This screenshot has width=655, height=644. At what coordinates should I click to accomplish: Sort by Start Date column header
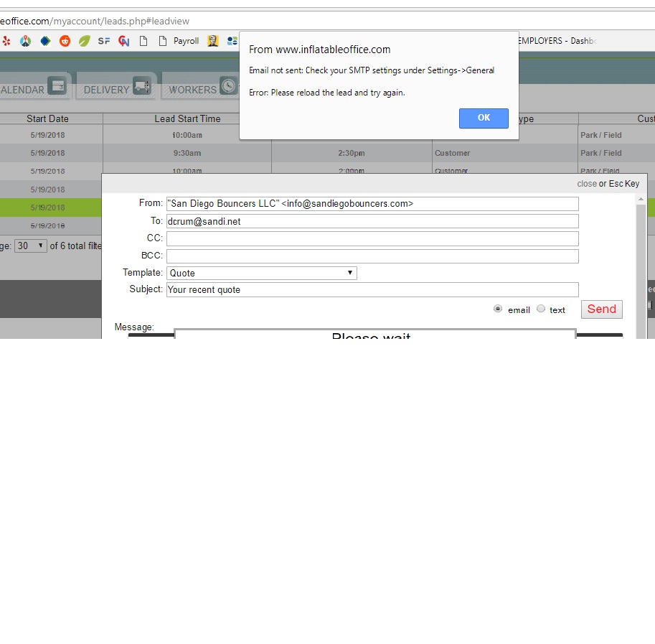click(x=48, y=118)
